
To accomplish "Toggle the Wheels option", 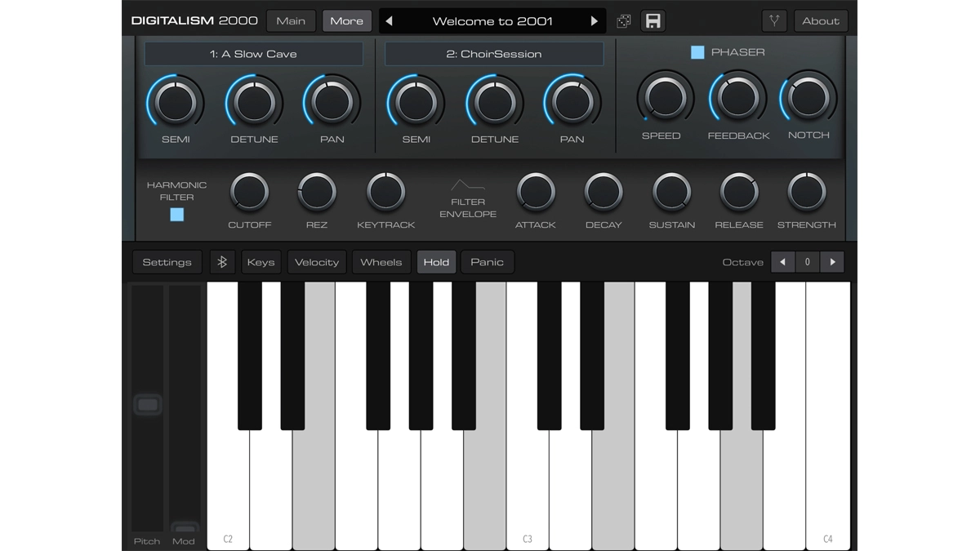I will pos(381,262).
